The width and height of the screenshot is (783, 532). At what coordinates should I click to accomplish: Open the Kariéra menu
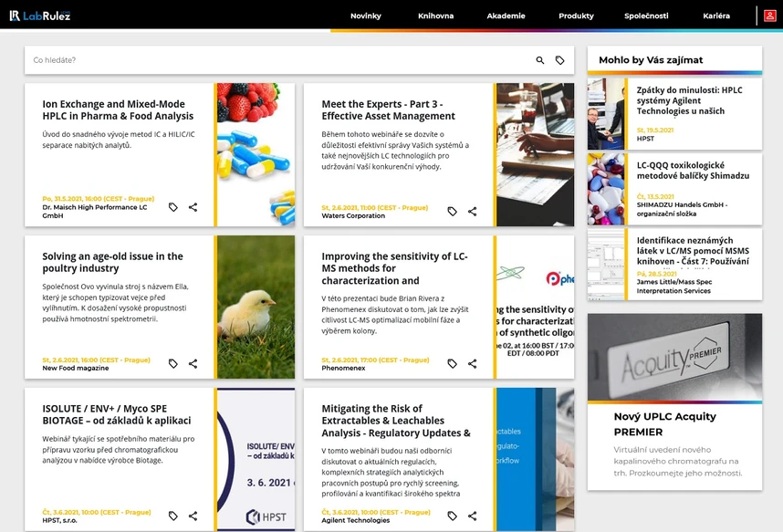click(716, 16)
